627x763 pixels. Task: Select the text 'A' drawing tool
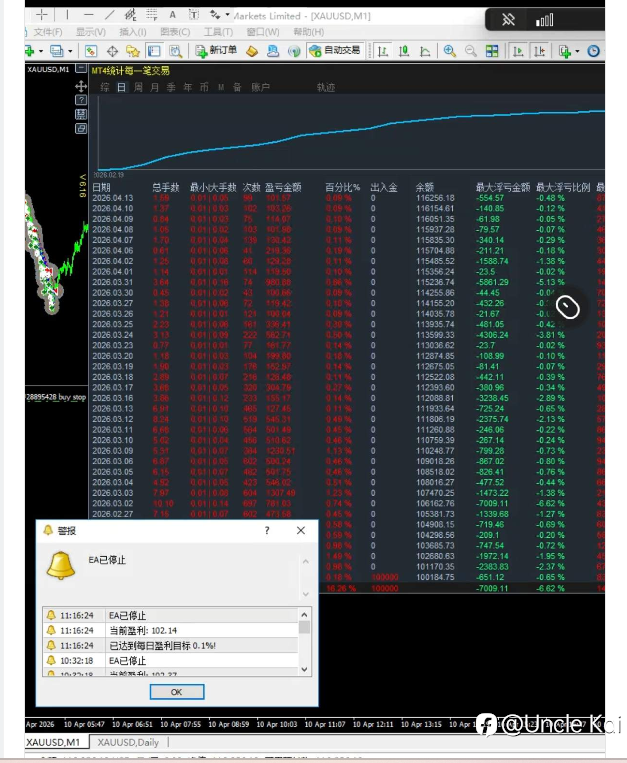(x=173, y=15)
